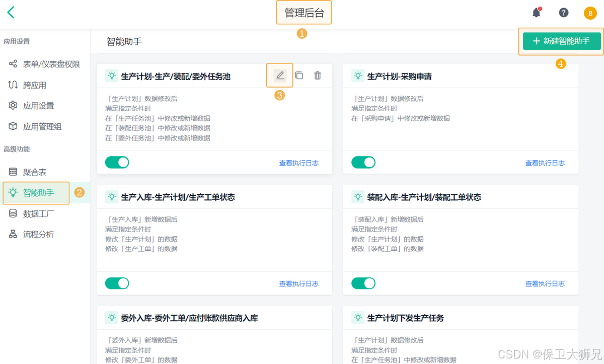Open the user avatar B menu
Screen dimensions: 604x364
[x=590, y=13]
